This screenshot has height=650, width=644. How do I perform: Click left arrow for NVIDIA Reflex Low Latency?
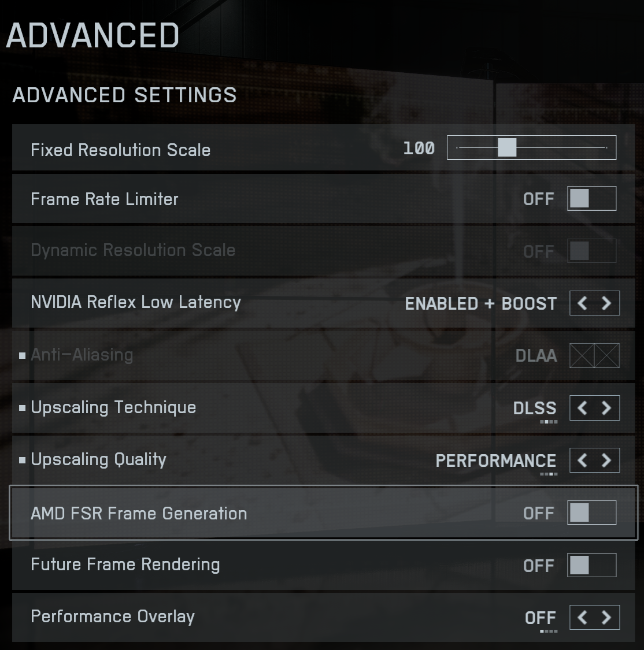[x=582, y=303]
